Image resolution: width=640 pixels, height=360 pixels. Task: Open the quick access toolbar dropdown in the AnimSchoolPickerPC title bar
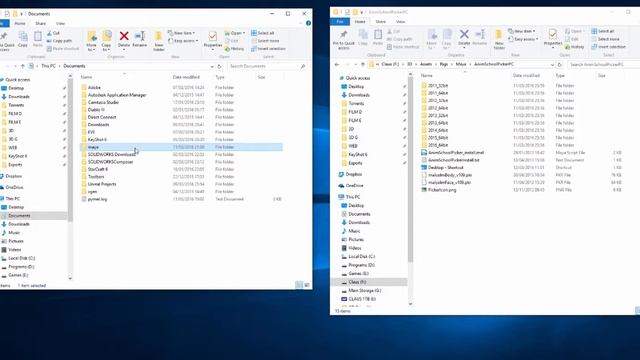click(362, 12)
